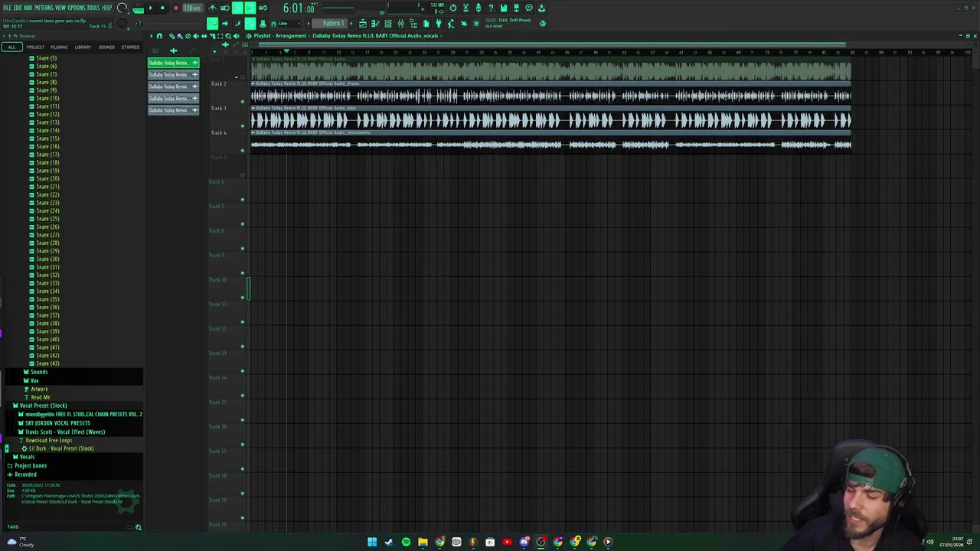The image size is (980, 551).
Task: Open the channel rack icon
Action: coord(388,24)
